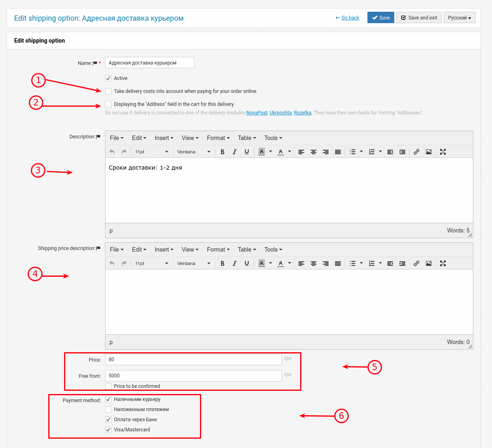This screenshot has height=448, width=492.
Task: Click Bold in the Description editor toolbar
Action: tap(222, 152)
